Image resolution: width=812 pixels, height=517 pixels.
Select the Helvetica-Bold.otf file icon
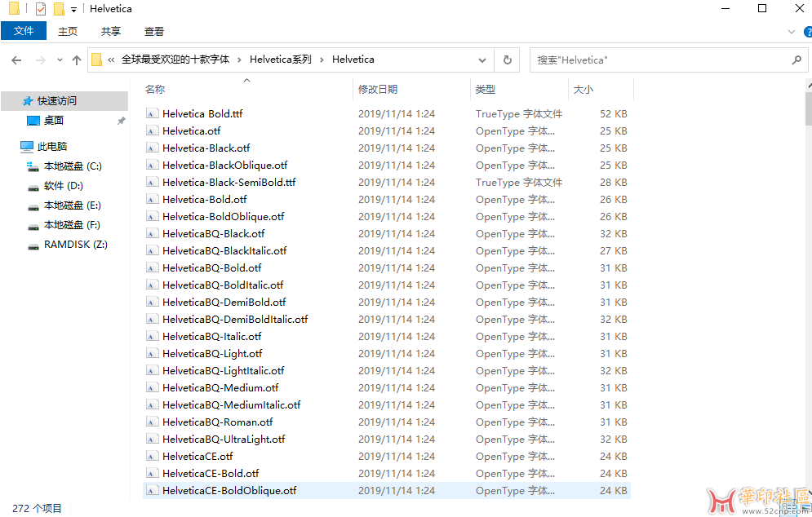point(152,199)
